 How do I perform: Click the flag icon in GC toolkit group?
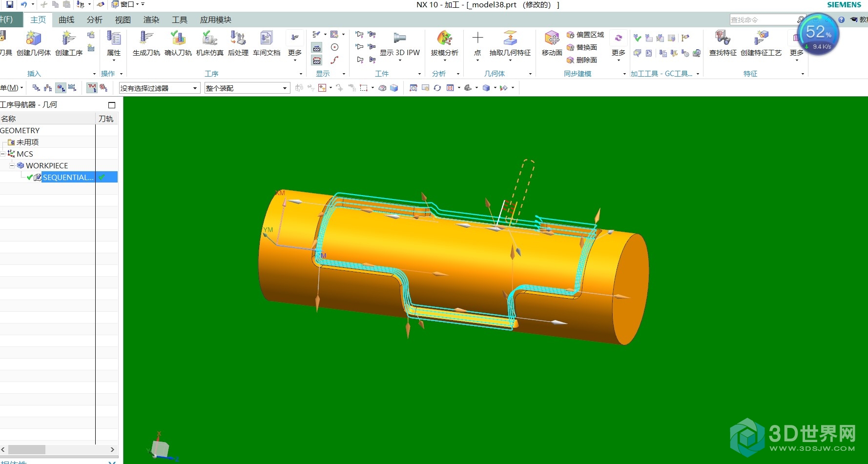pos(685,38)
